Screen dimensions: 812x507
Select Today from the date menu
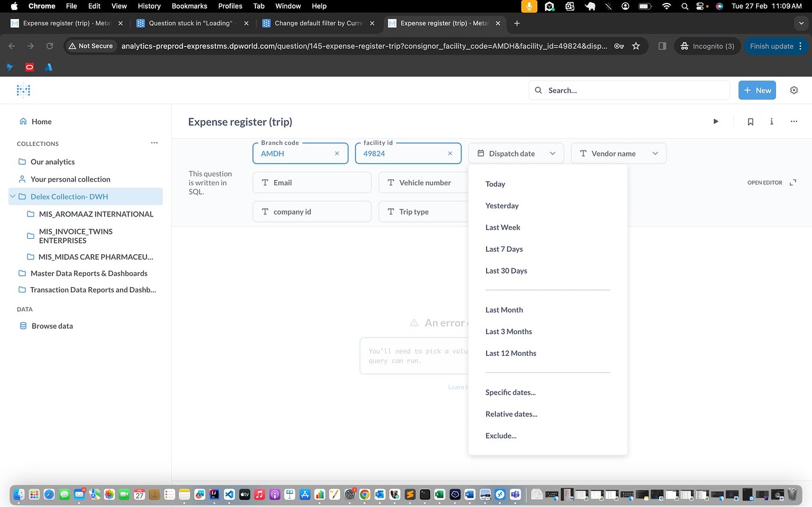tap(495, 184)
